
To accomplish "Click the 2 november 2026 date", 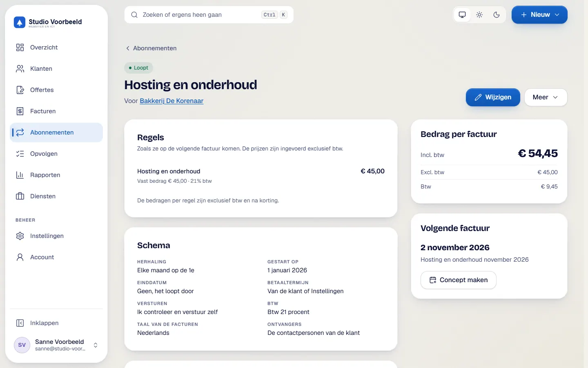I will click(455, 247).
